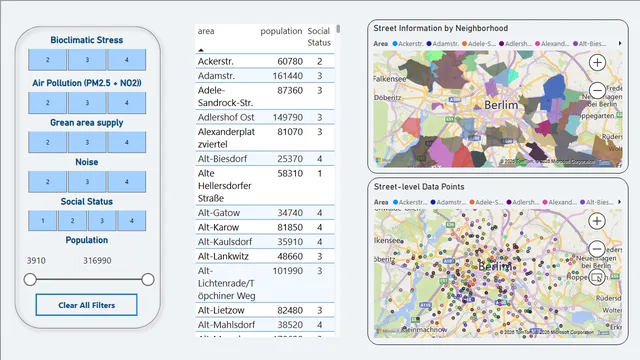640x360 pixels.
Task: Select the Alte Hellersdorfer Straße row
Action: (265, 186)
